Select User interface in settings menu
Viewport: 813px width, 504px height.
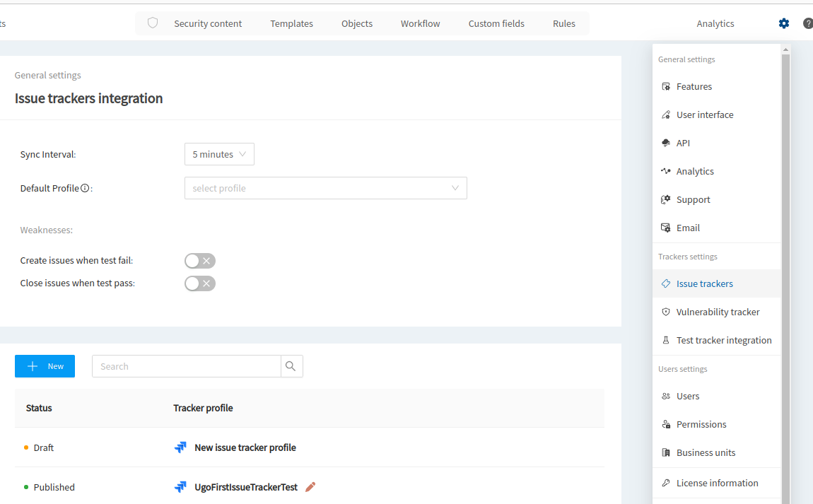click(717, 115)
